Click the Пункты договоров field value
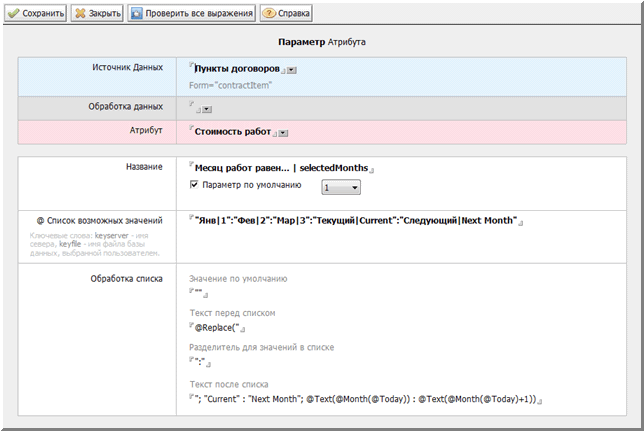Viewport: 644px width, 431px height. tap(237, 69)
